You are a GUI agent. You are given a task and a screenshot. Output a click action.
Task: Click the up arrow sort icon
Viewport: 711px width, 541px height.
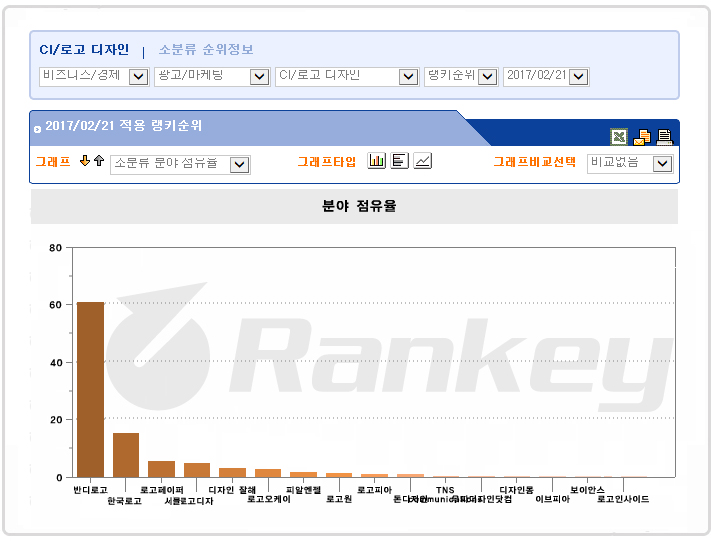point(99,161)
